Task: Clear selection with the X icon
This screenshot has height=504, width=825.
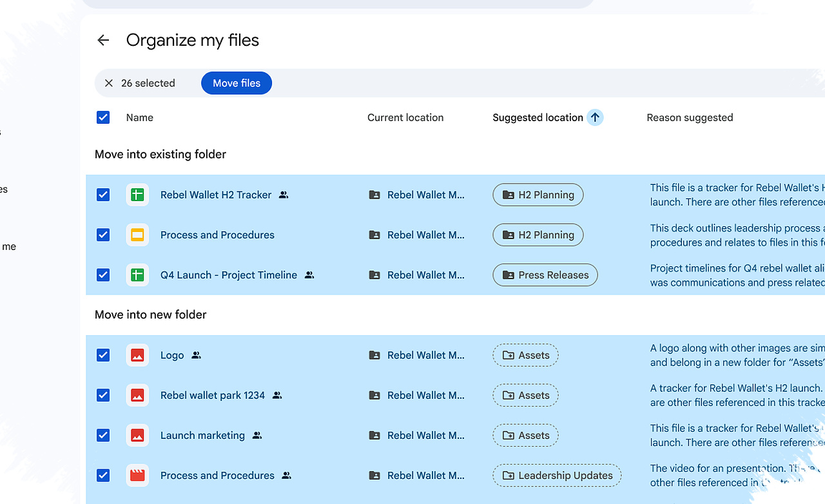Action: click(109, 83)
